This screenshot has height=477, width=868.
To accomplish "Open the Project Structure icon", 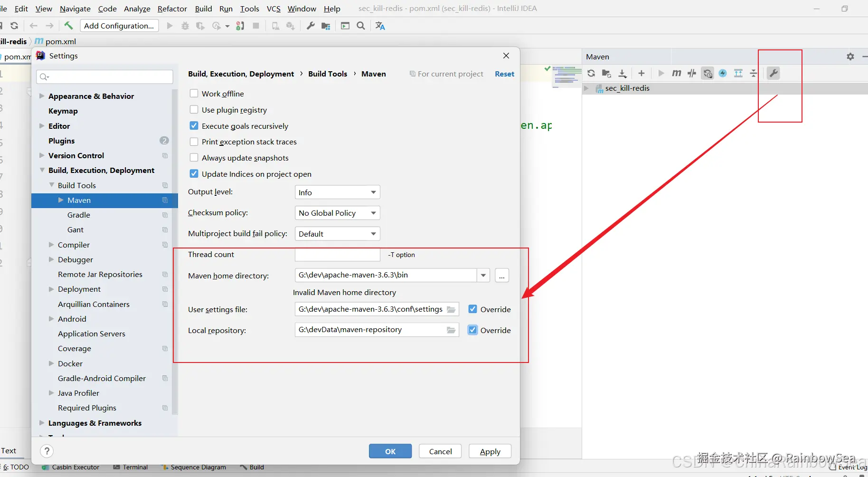I will pos(326,26).
